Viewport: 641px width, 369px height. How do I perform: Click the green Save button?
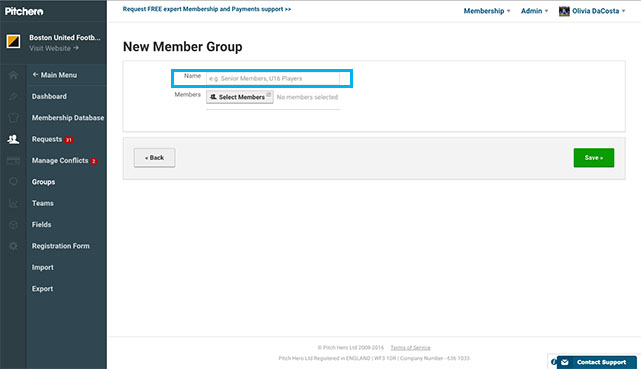[x=594, y=158]
